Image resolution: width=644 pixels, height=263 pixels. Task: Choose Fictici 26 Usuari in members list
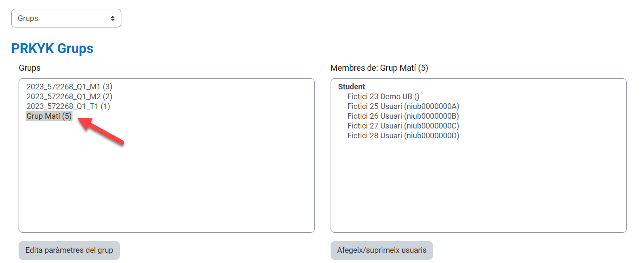(403, 116)
